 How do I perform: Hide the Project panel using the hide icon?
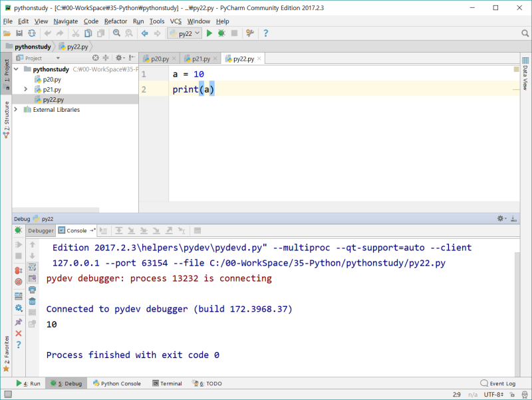(x=132, y=58)
